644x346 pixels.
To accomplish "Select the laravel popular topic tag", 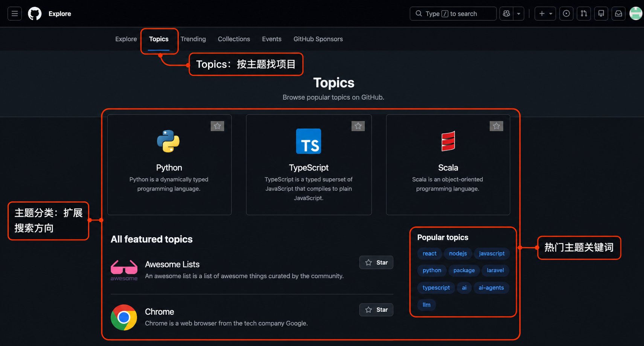I will tap(495, 270).
